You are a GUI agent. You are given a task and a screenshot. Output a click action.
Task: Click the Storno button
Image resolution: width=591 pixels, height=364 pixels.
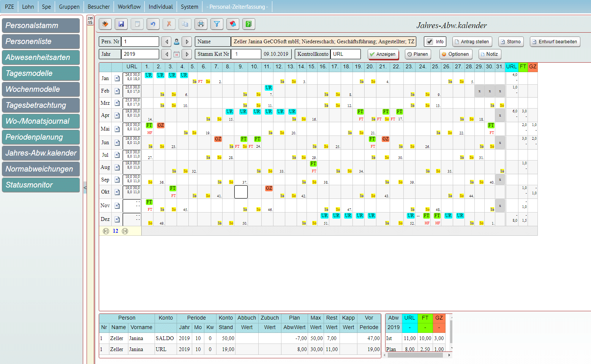point(511,42)
